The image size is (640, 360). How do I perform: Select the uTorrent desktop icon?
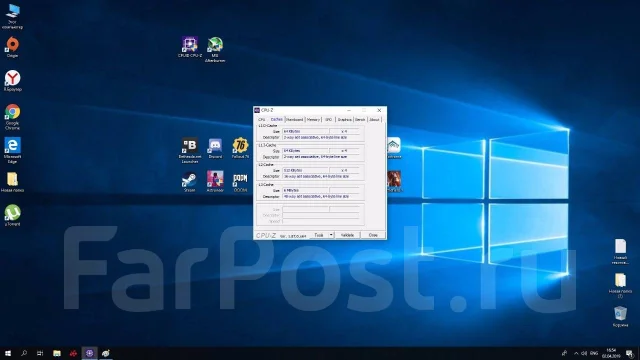[x=12, y=215]
